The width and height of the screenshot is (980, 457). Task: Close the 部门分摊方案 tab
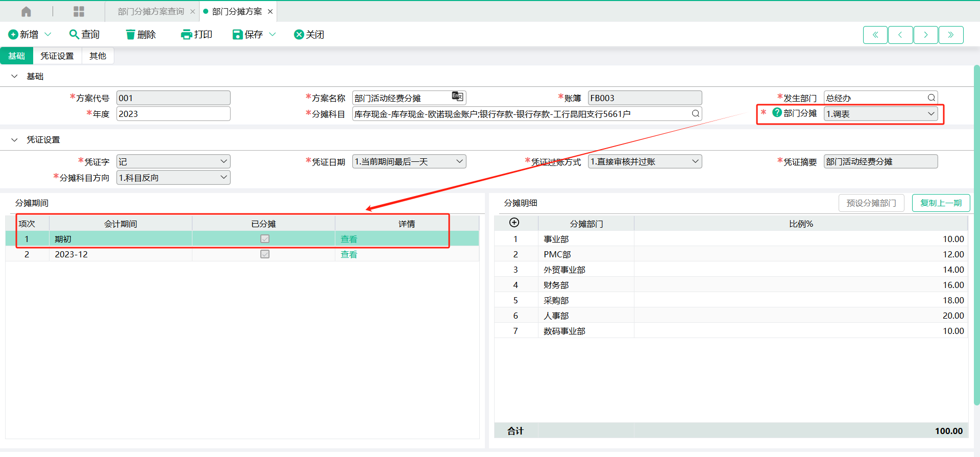pyautogui.click(x=270, y=11)
